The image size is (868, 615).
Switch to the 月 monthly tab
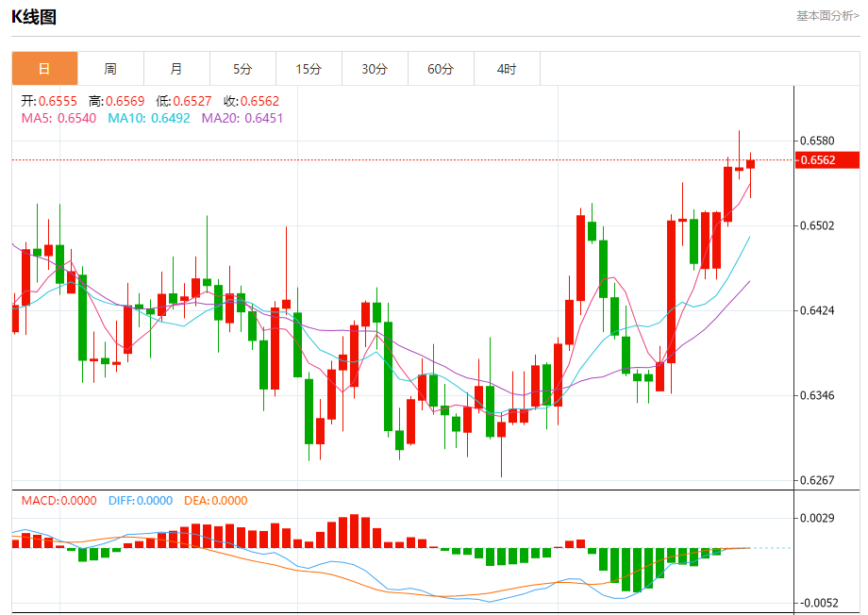tap(176, 69)
